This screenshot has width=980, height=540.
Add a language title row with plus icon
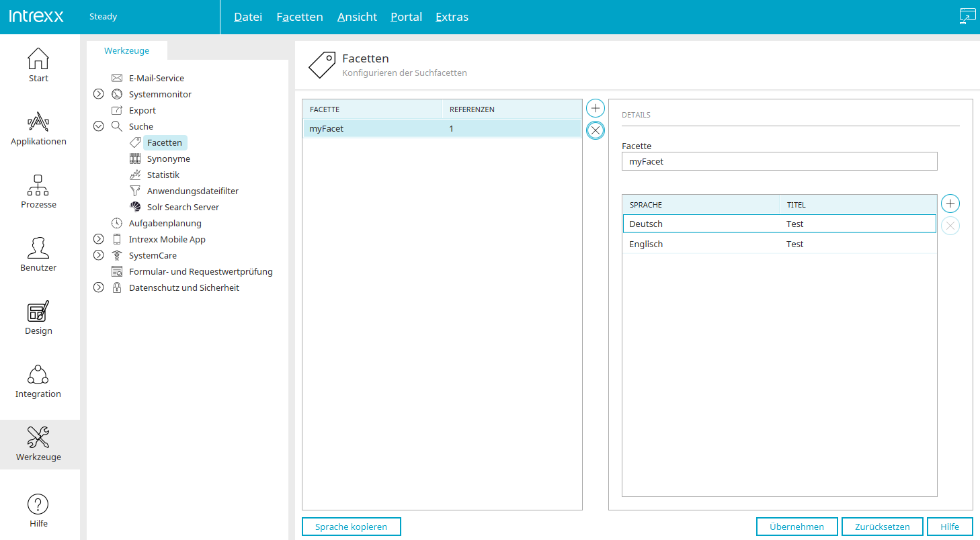click(x=950, y=204)
